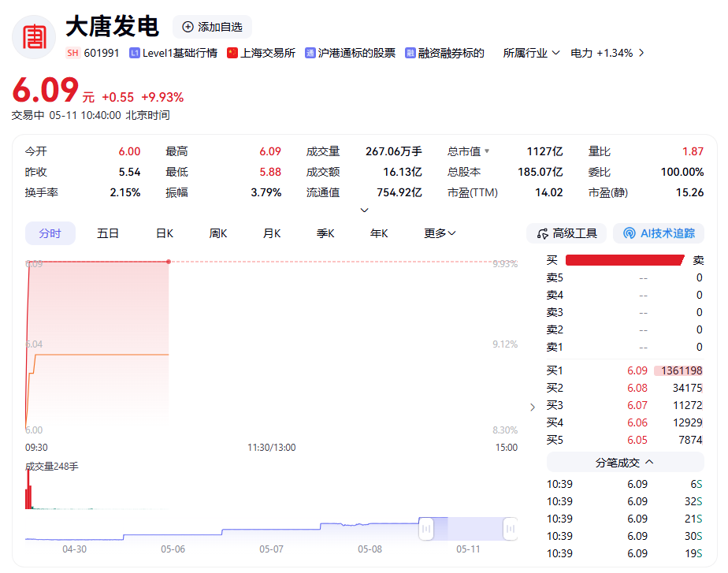Select the 分时 tab

click(50, 233)
